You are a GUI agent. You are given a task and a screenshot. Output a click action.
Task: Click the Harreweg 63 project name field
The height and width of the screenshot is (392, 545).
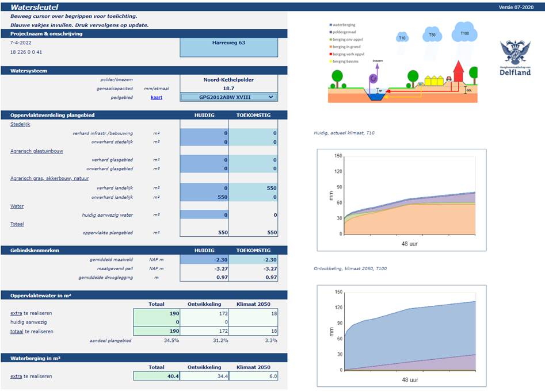228,48
